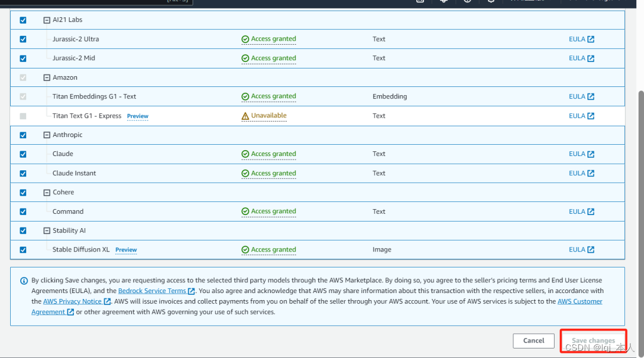Click Access granted status for Claude
644x358 pixels.
(x=268, y=154)
